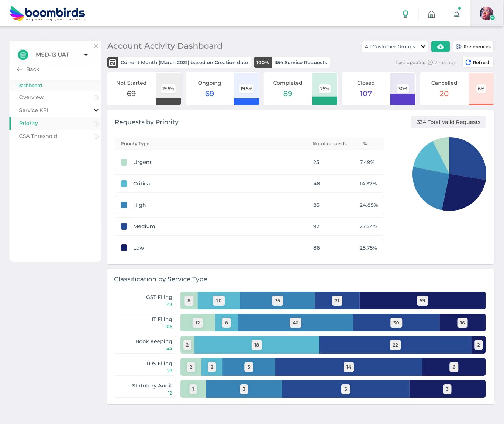The width and height of the screenshot is (504, 424).
Task: Click the Urgent priority color swatch
Action: click(x=124, y=162)
